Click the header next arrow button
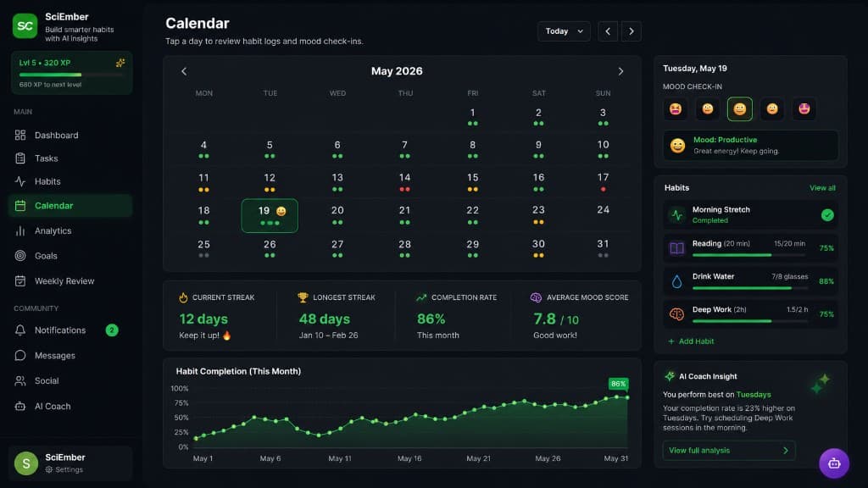The height and width of the screenshot is (488, 868). [631, 31]
